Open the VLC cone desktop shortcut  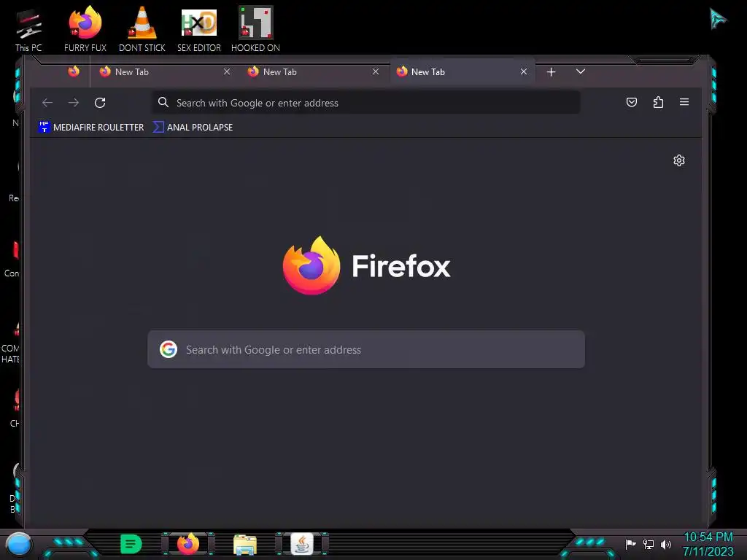142,29
